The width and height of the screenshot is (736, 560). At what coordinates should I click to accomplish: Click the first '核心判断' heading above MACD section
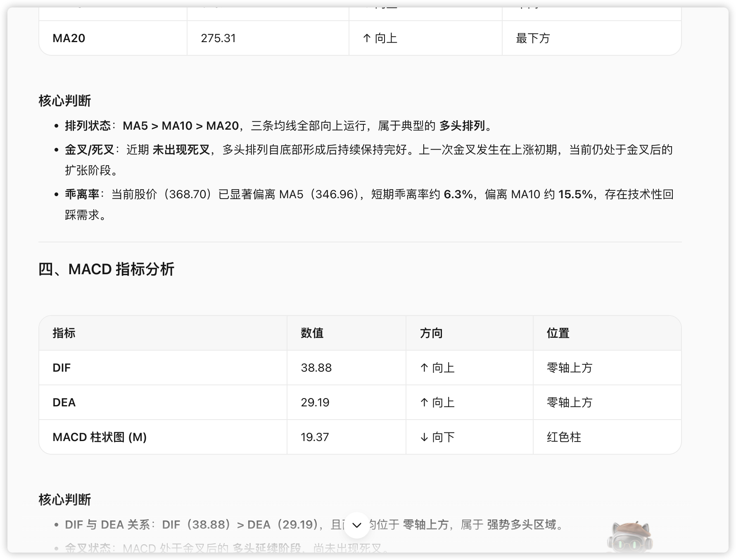point(65,101)
